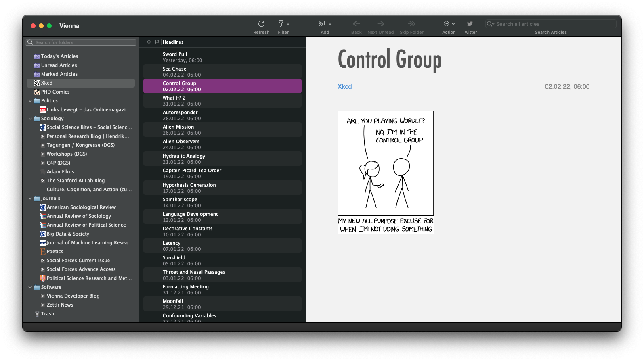Collapse the Journals folder
Viewport: 644px width, 361px height.
coord(30,198)
